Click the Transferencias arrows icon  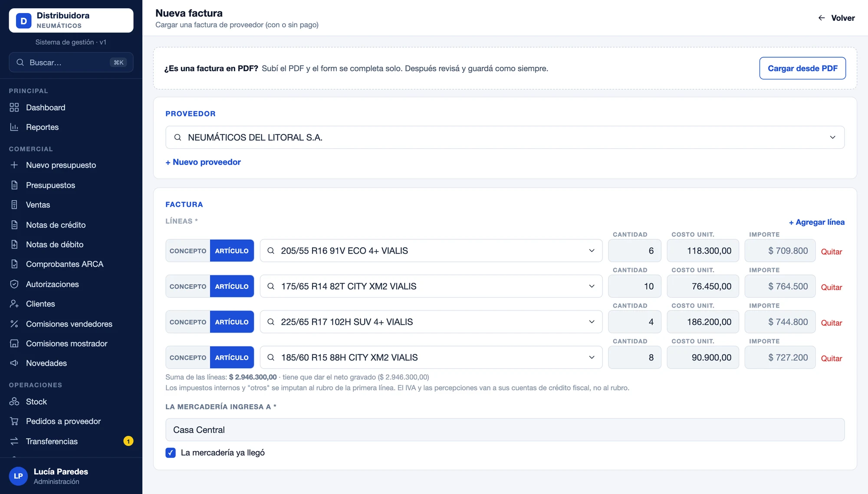tap(14, 442)
